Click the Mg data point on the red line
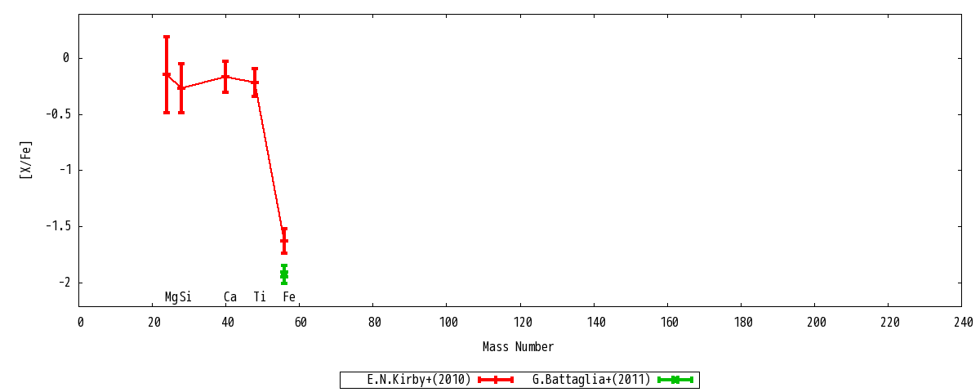Image resolution: width=980 pixels, height=392 pixels. (167, 74)
